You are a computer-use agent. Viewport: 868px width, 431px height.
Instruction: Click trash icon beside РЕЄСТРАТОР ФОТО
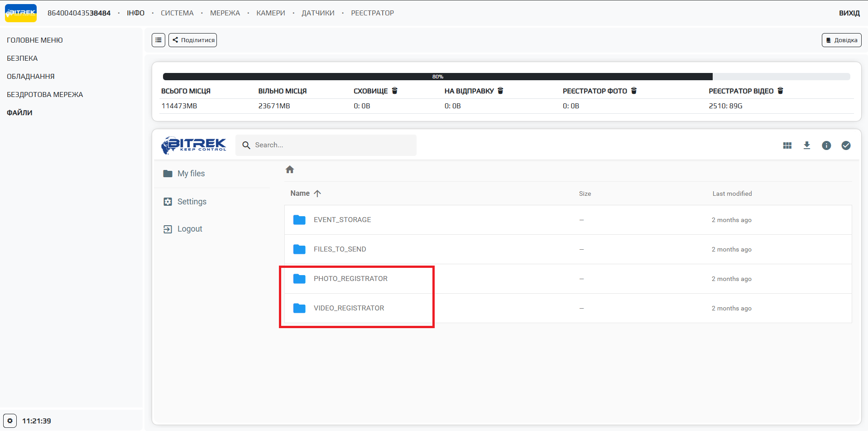click(x=634, y=91)
